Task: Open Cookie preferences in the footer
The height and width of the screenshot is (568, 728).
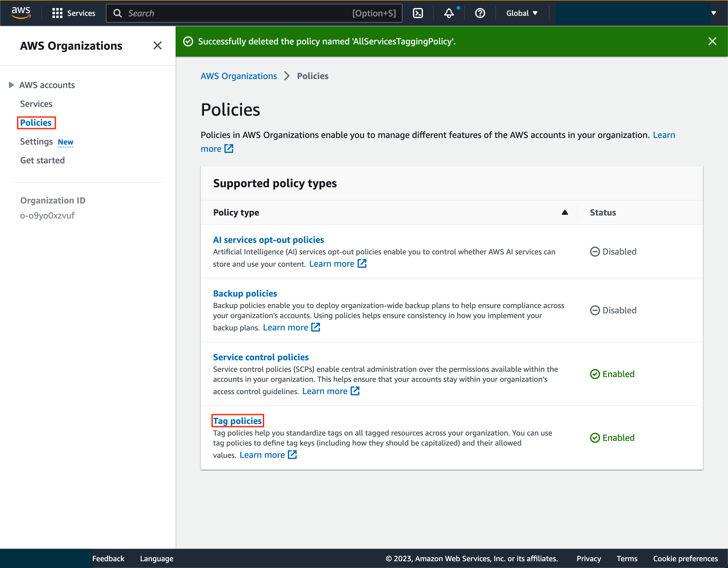Action: tap(685, 558)
